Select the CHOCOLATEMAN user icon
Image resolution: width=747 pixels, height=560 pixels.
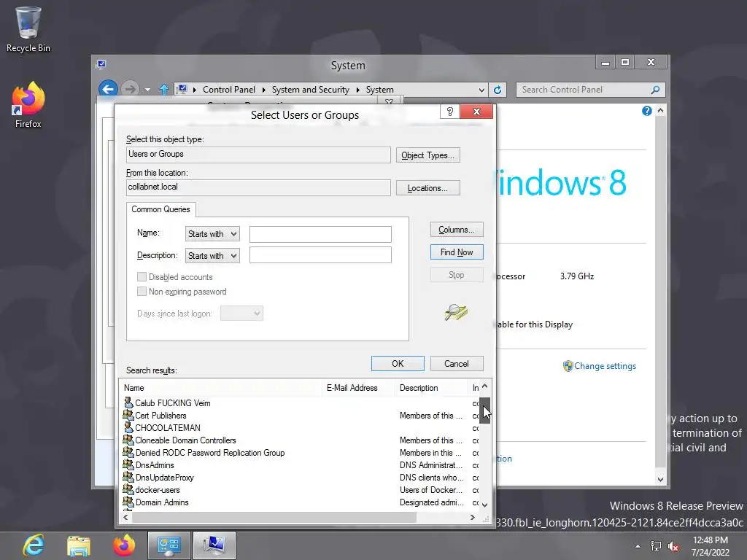pyautogui.click(x=128, y=427)
